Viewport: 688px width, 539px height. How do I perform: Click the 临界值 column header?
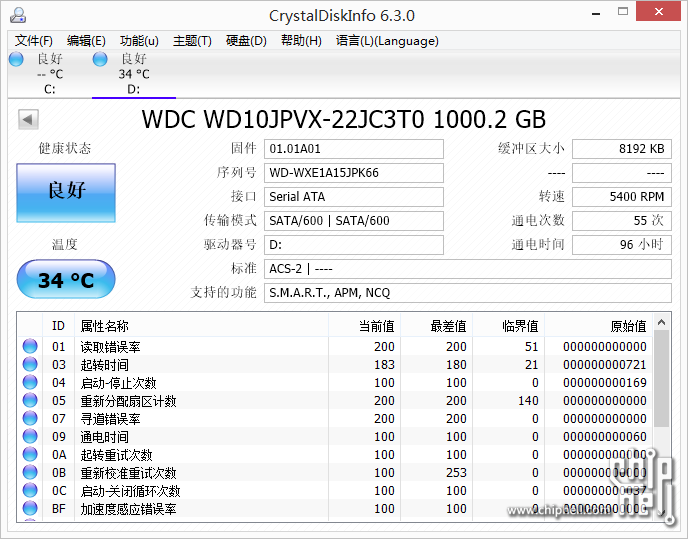[x=508, y=326]
